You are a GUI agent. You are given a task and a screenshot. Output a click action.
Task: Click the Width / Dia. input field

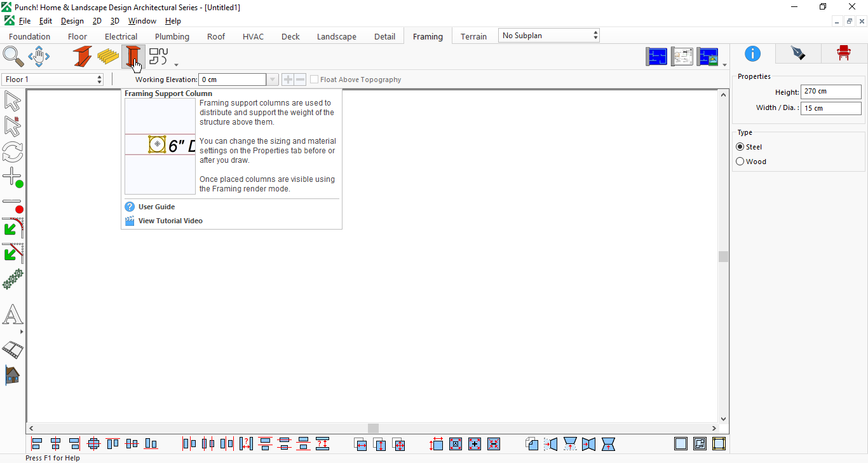(831, 108)
